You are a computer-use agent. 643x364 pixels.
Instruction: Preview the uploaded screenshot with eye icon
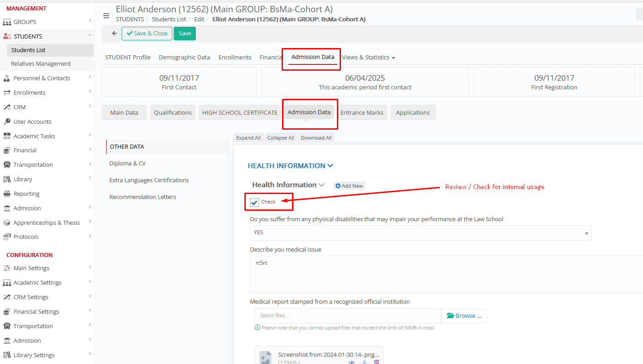(x=351, y=362)
